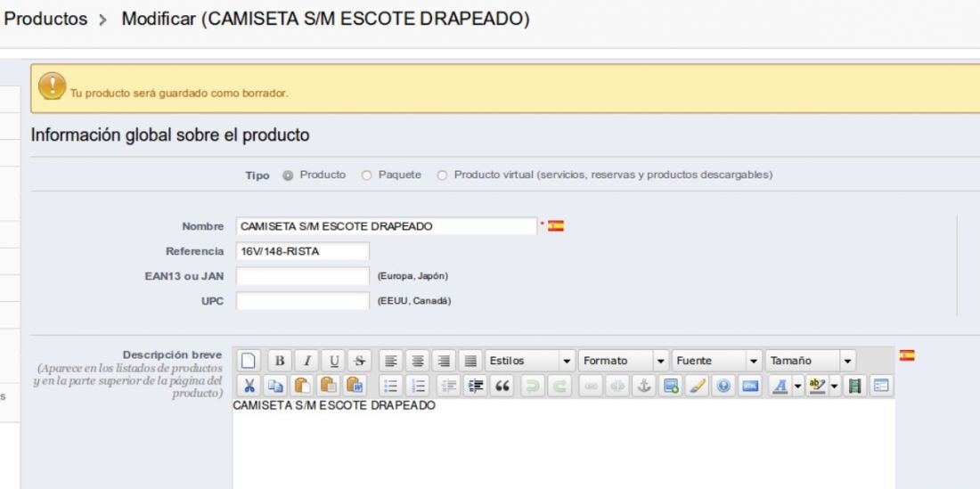The image size is (980, 489).
Task: Copy selection in editor toolbar
Action: click(x=275, y=386)
